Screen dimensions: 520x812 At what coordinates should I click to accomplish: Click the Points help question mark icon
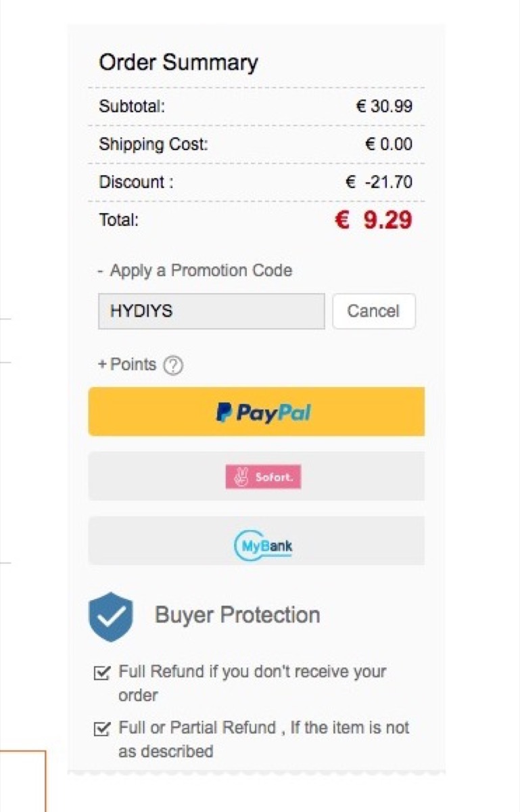(x=174, y=365)
